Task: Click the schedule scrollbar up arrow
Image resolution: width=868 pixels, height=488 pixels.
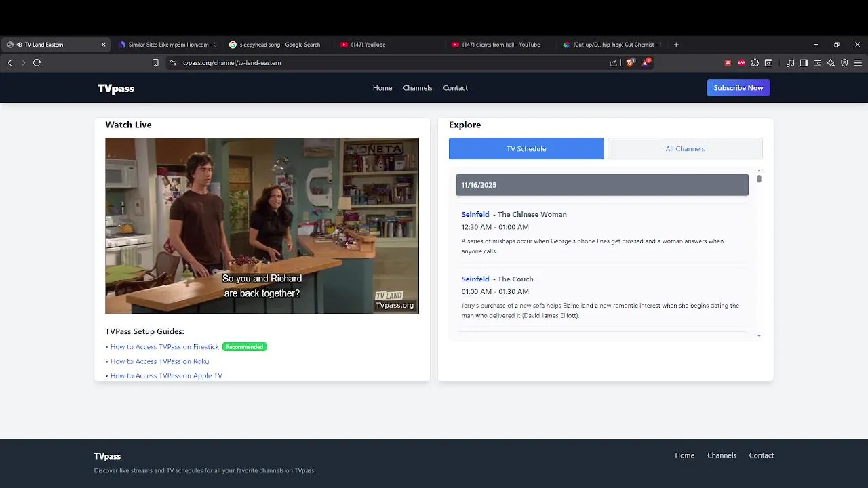Action: tap(759, 171)
